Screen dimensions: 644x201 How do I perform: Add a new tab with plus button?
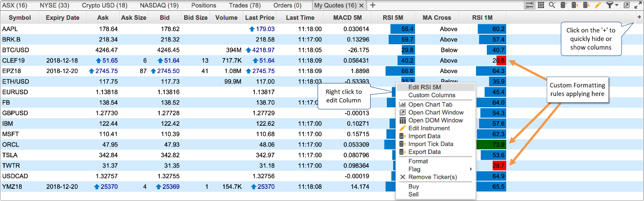(372, 5)
